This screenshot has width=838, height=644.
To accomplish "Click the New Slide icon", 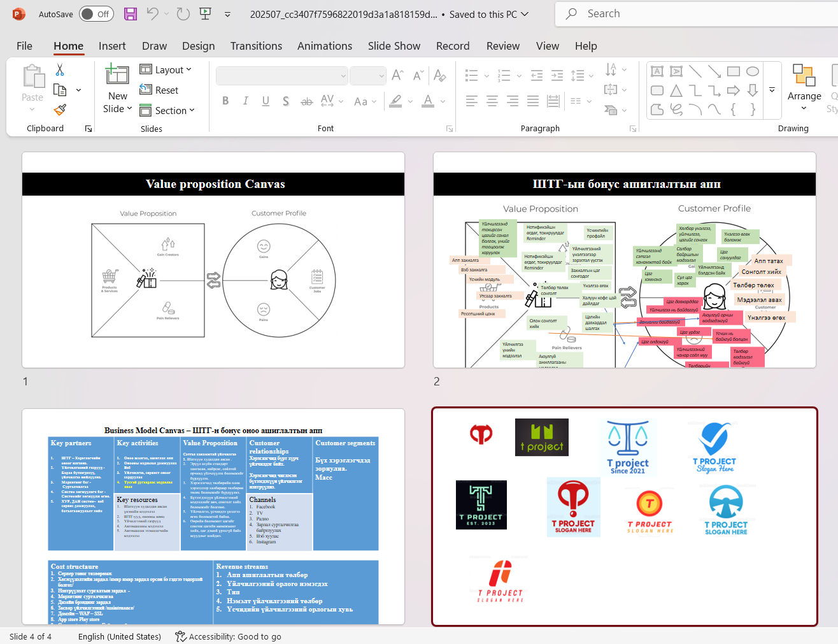I will click(x=117, y=75).
